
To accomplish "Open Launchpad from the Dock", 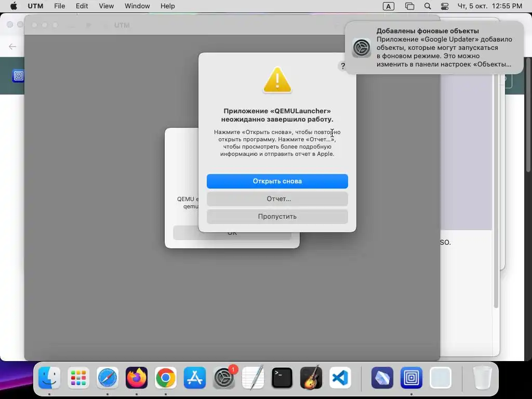I will pos(78,378).
